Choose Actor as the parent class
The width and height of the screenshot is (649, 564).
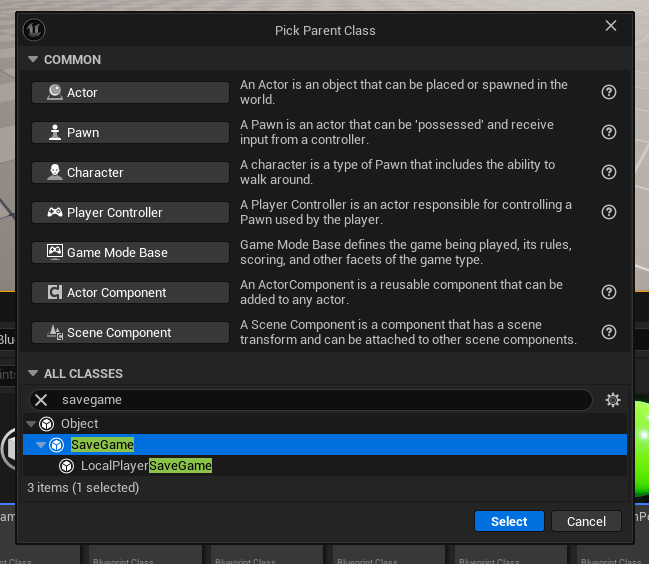(130, 92)
